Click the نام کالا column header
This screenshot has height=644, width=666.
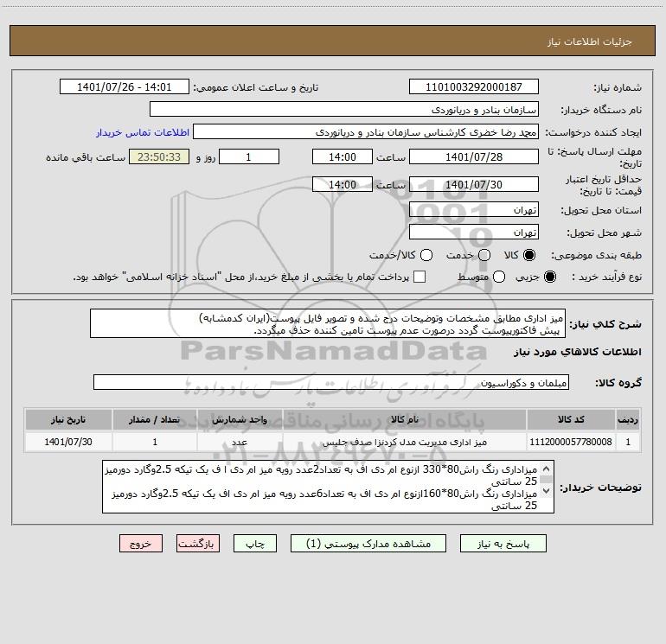click(405, 419)
